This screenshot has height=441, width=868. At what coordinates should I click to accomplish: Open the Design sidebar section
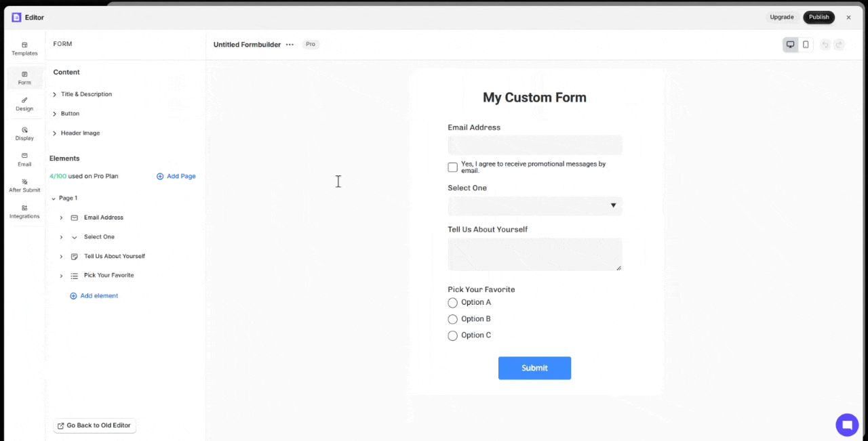(x=24, y=104)
